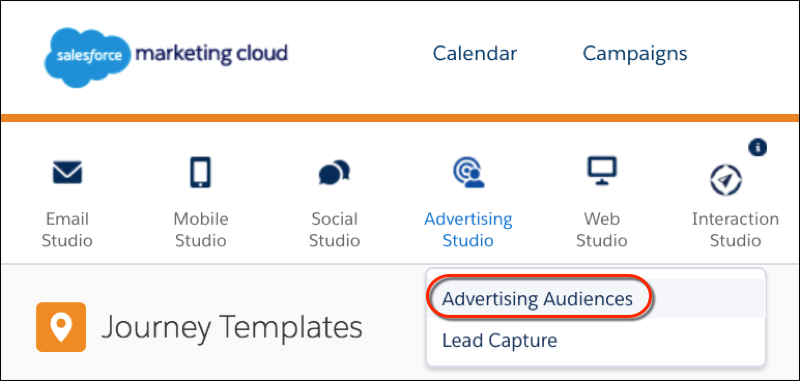
Task: Click the Advertising Studio target icon
Action: [468, 172]
